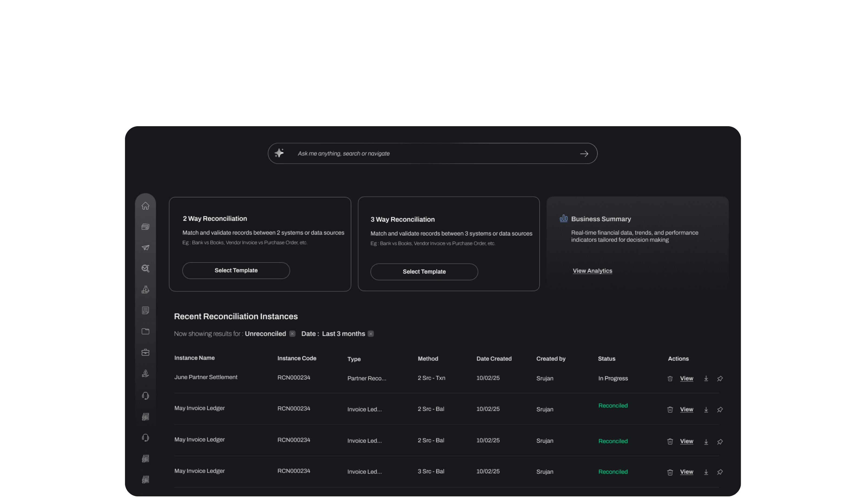
Task: Submit search with the arrow button
Action: (x=584, y=154)
